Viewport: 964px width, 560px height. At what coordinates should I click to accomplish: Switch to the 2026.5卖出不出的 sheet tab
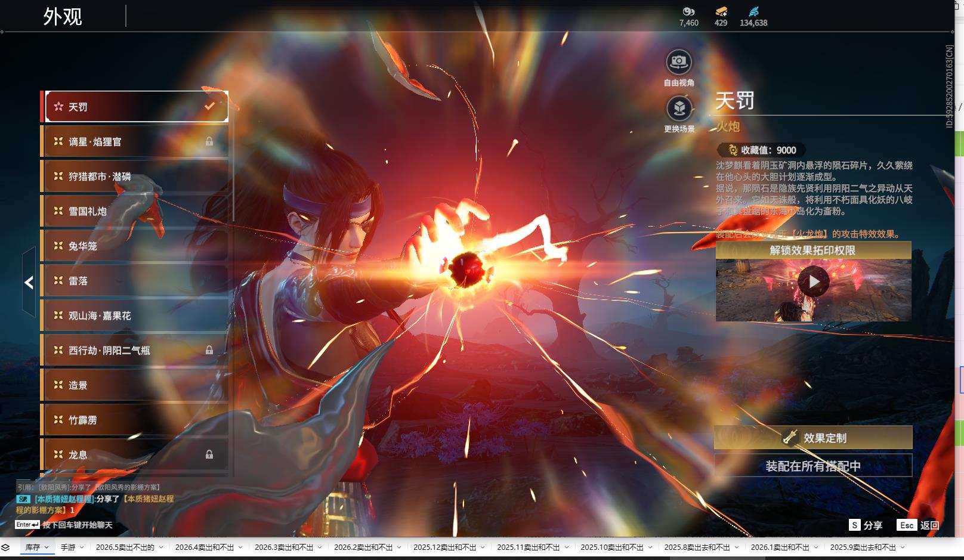click(125, 547)
